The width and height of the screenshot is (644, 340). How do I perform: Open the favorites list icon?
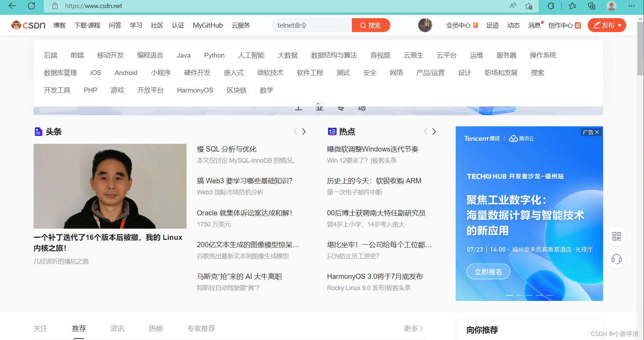coord(572,6)
